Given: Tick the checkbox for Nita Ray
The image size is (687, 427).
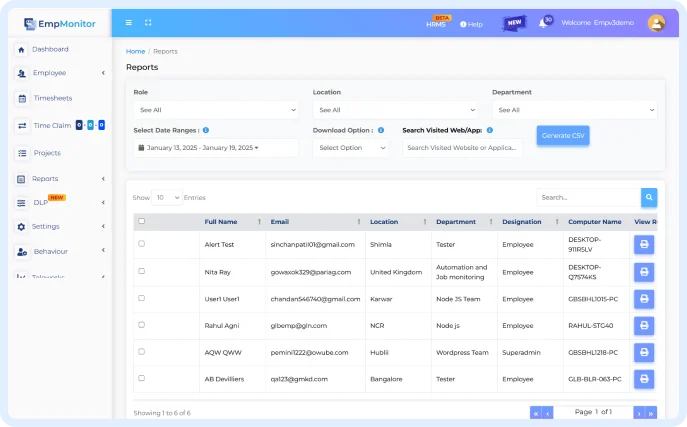Looking at the screenshot, I should 142,271.
